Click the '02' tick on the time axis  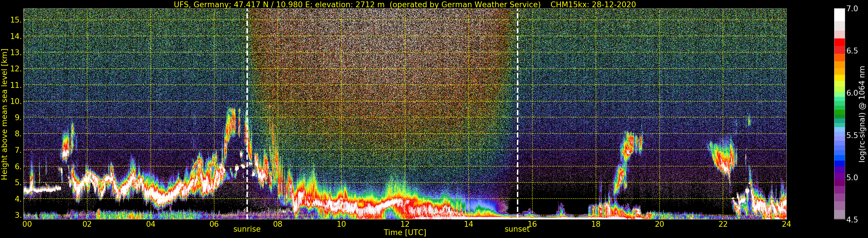pos(87,224)
